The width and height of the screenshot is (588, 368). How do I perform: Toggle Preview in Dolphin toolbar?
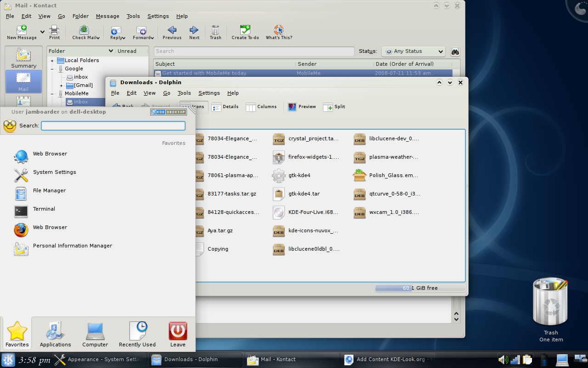[x=301, y=107]
